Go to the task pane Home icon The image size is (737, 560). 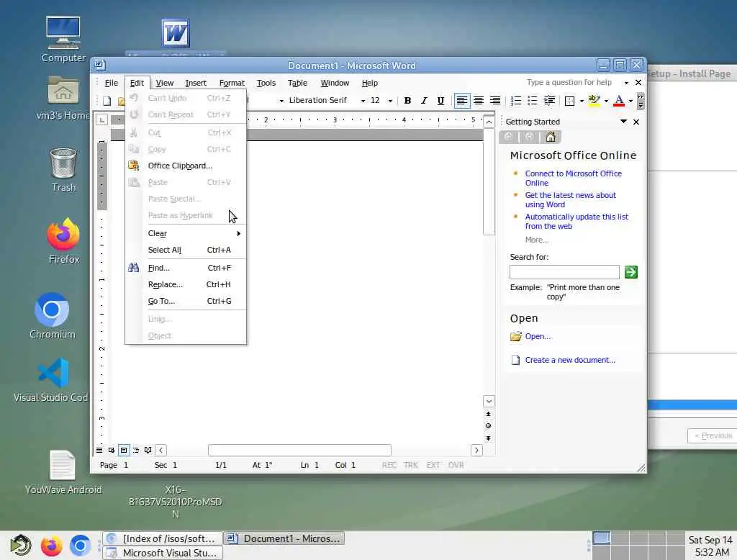[551, 137]
